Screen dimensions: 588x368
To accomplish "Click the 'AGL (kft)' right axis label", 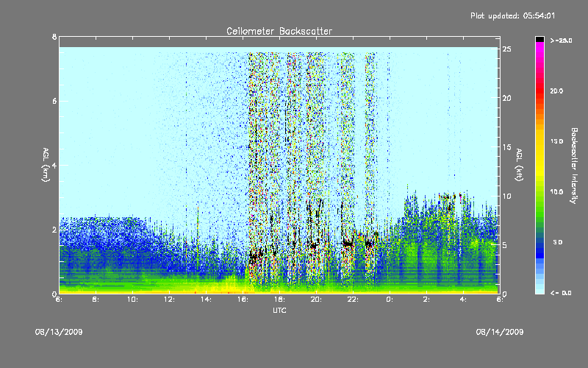I will tap(520, 165).
